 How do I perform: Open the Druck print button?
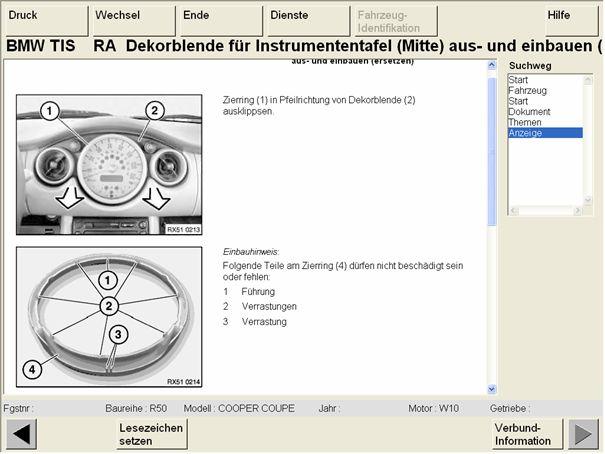44,20
